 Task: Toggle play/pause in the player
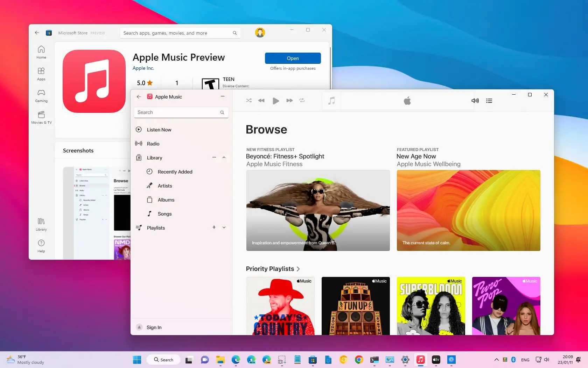click(x=275, y=101)
